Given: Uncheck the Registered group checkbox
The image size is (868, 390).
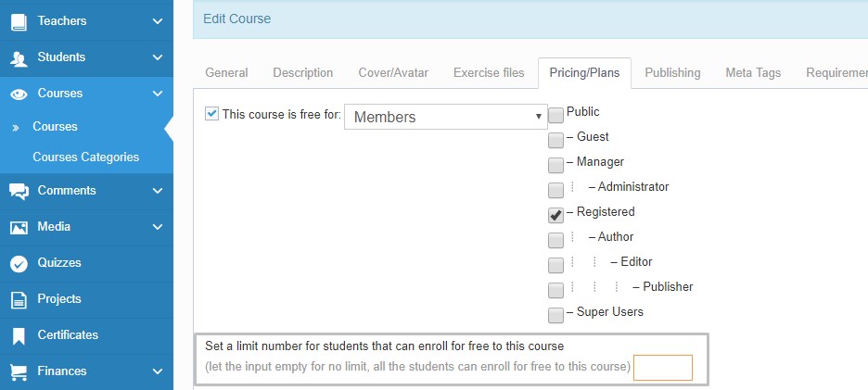Looking at the screenshot, I should pyautogui.click(x=556, y=215).
